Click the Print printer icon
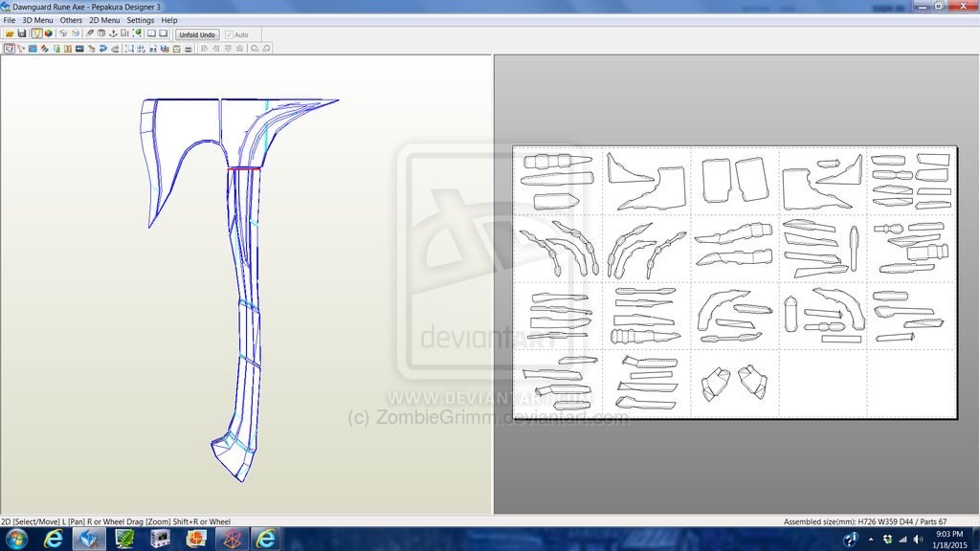Image resolution: width=980 pixels, height=551 pixels. point(189,48)
